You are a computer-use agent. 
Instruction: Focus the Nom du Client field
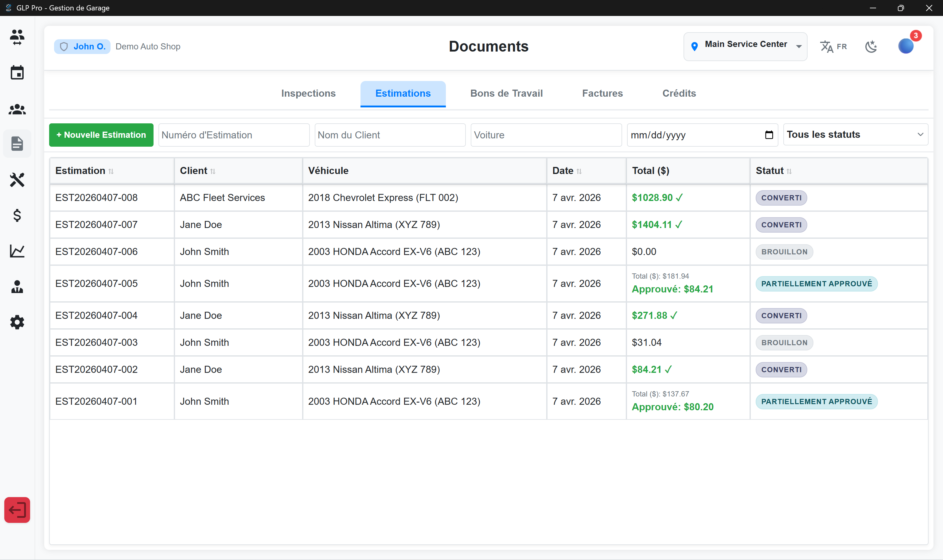[x=390, y=135]
